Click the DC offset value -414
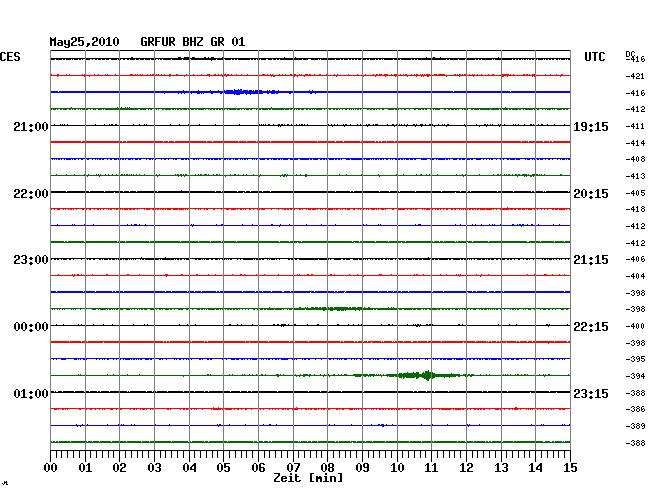This screenshot has height=494, width=650. [x=635, y=143]
